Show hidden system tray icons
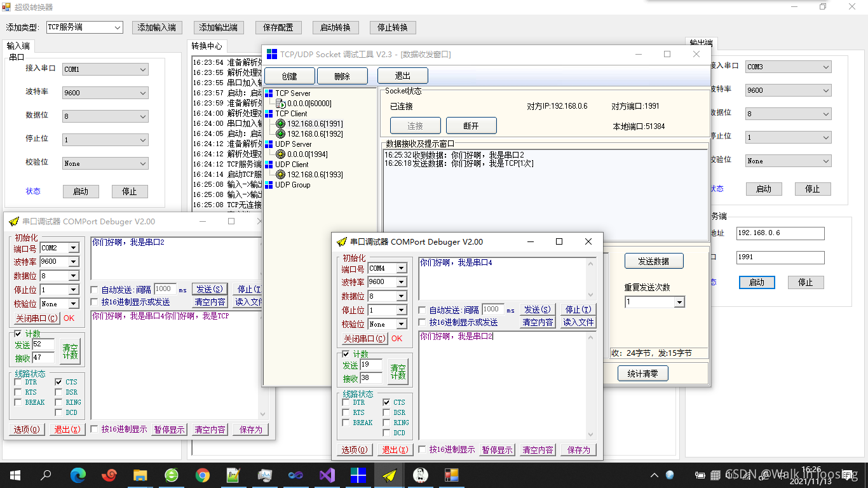 [654, 475]
